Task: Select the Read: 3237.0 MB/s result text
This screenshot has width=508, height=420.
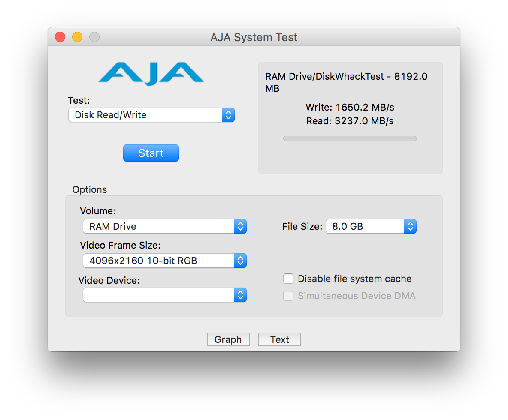Action: coord(350,121)
